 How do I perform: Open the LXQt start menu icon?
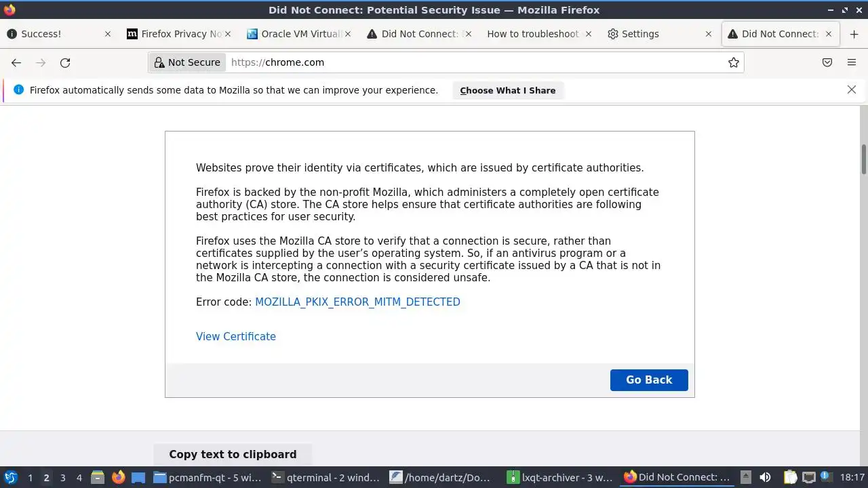click(x=11, y=477)
